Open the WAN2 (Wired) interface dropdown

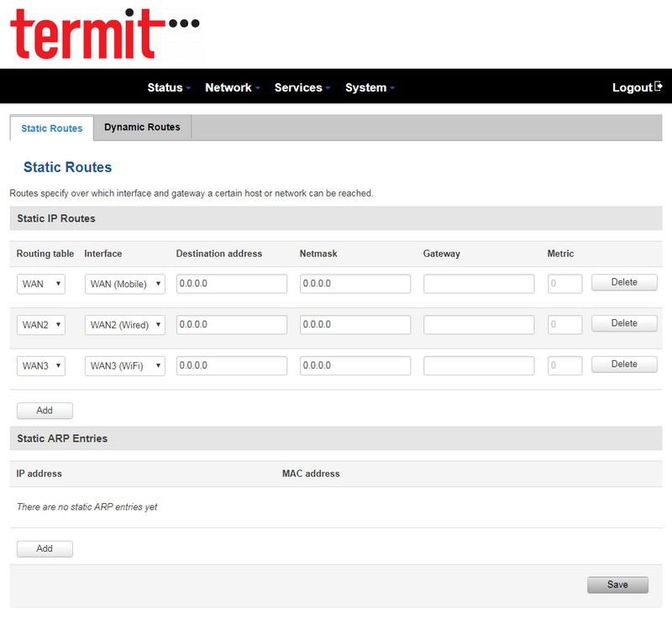(x=124, y=325)
